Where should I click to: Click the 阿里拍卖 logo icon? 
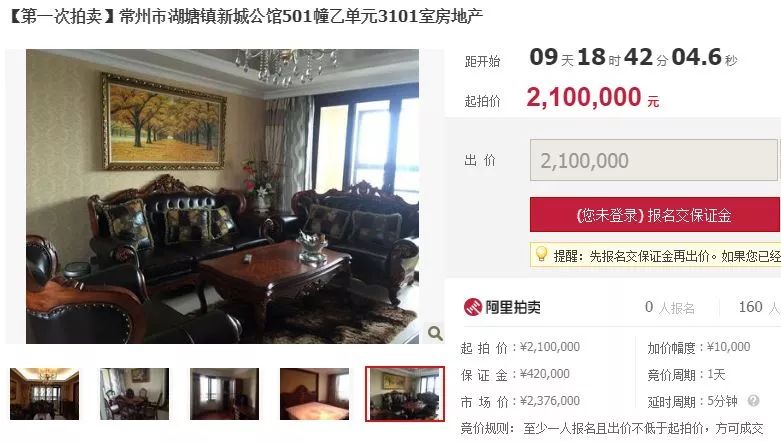[x=472, y=307]
